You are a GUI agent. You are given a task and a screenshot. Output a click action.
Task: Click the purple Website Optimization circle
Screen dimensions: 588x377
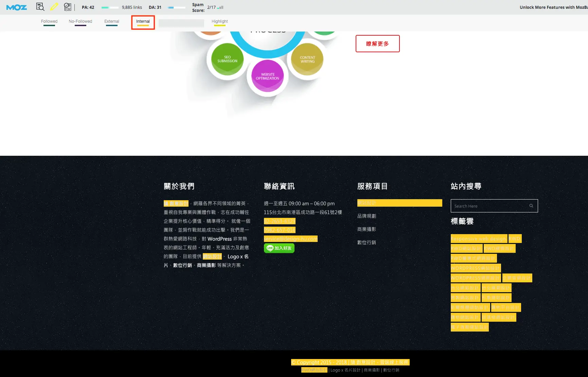[268, 76]
